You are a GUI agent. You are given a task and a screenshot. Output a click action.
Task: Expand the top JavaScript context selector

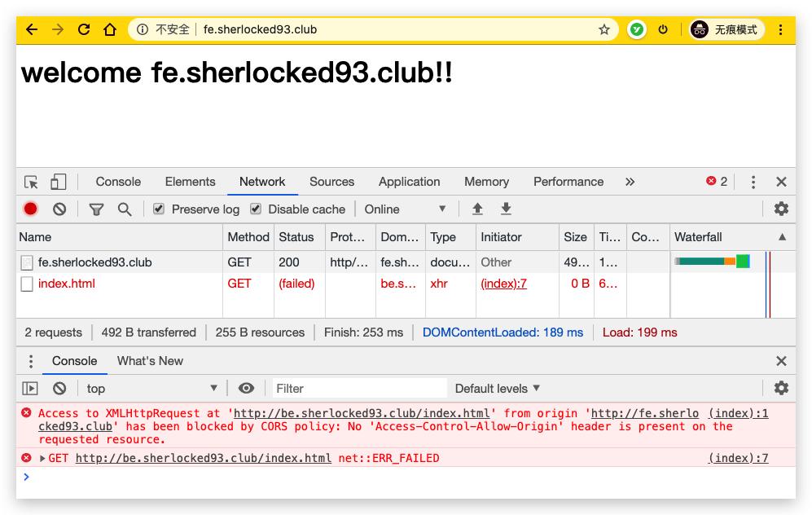152,389
